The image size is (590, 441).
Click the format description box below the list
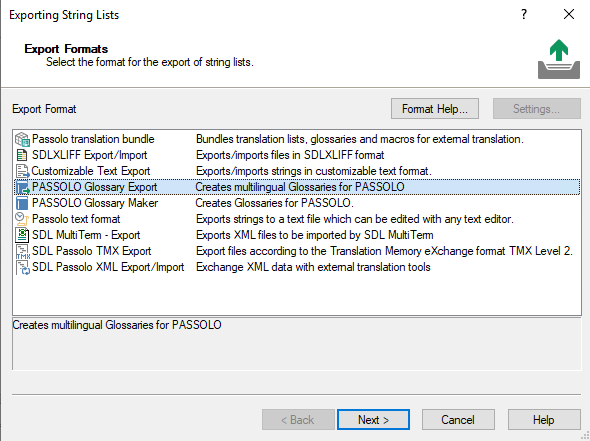coord(297,344)
